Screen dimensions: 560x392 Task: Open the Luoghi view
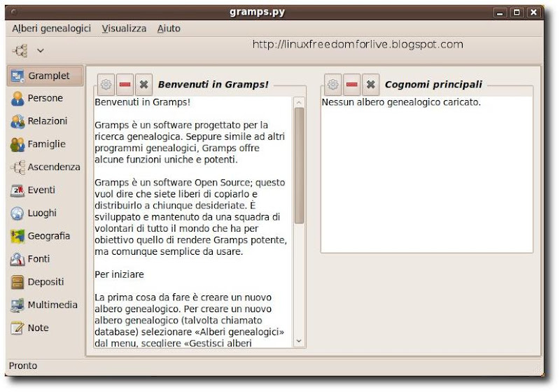click(x=45, y=213)
